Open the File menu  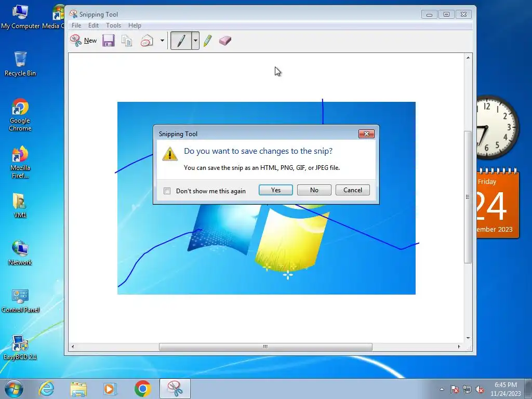pyautogui.click(x=76, y=25)
